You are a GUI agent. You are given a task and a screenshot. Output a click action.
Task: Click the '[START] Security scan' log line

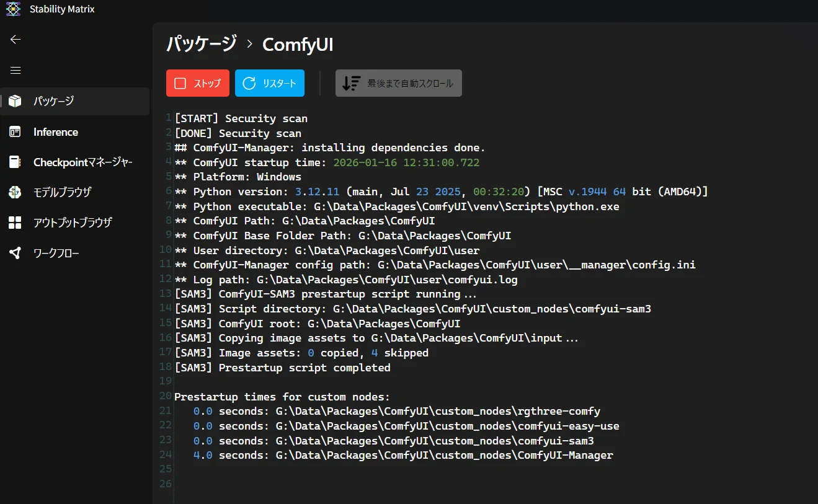[x=241, y=118]
